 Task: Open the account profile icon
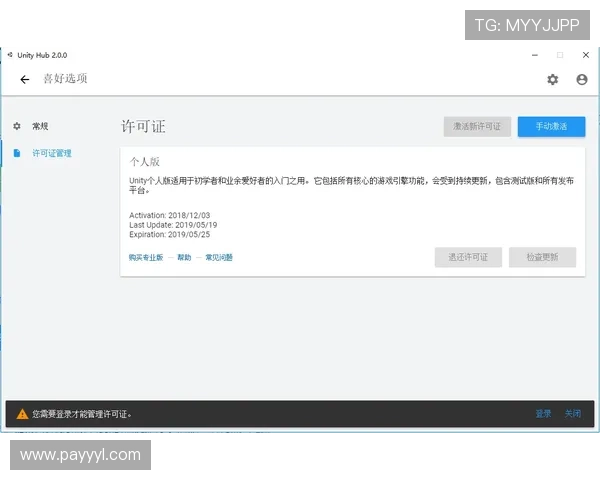[x=582, y=79]
